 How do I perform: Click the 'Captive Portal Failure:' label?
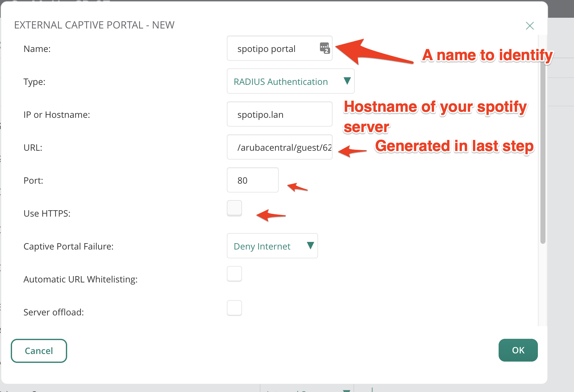[68, 246]
